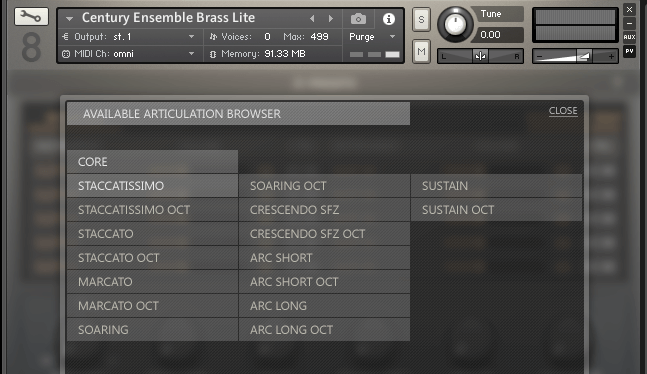Close the articulation browser via CLOSE link
This screenshot has width=647, height=374.
point(563,111)
